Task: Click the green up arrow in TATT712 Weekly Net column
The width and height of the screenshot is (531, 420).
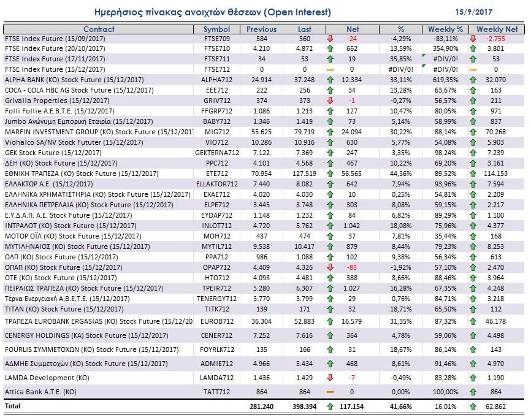Action: [473, 392]
